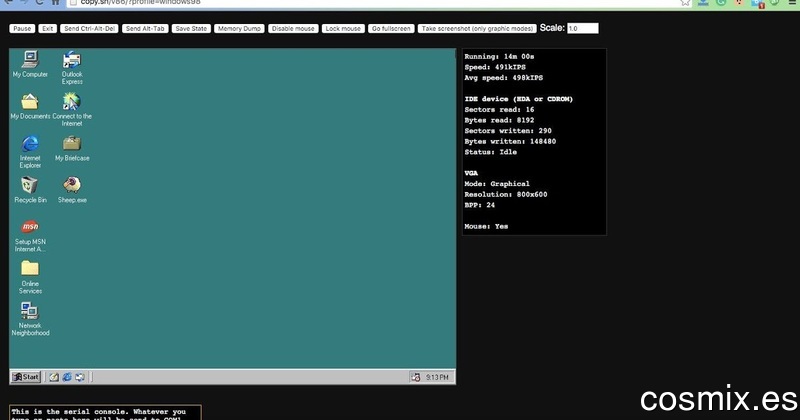Click the 'Mouse: Yes' line

(486, 226)
